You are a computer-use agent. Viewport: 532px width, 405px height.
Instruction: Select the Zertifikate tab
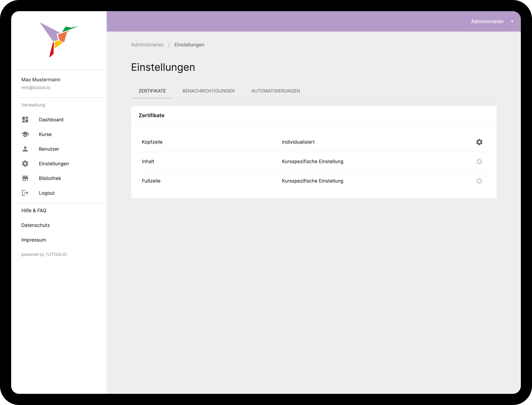pyautogui.click(x=152, y=91)
